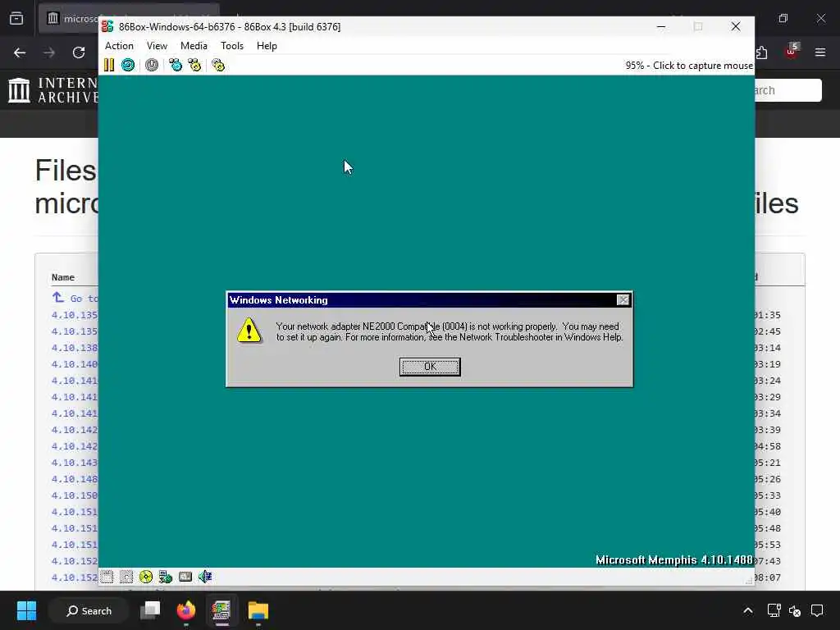Click the sound speaker status bar icon
The height and width of the screenshot is (630, 840).
205,577
